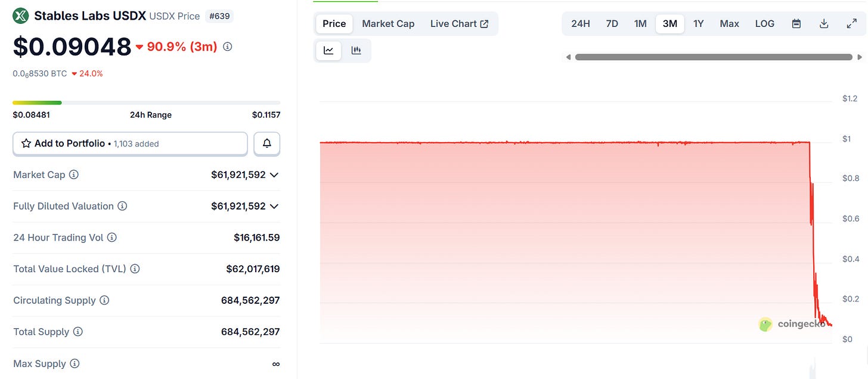This screenshot has width=868, height=379.
Task: Open info icon next to 90.9% change
Action: (x=227, y=47)
